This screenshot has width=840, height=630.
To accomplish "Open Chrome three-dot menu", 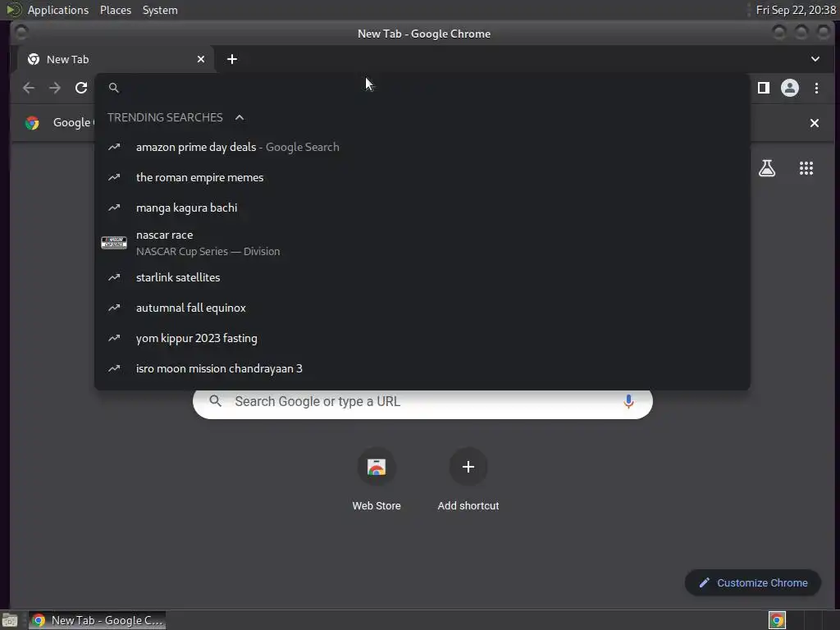I will 816,88.
